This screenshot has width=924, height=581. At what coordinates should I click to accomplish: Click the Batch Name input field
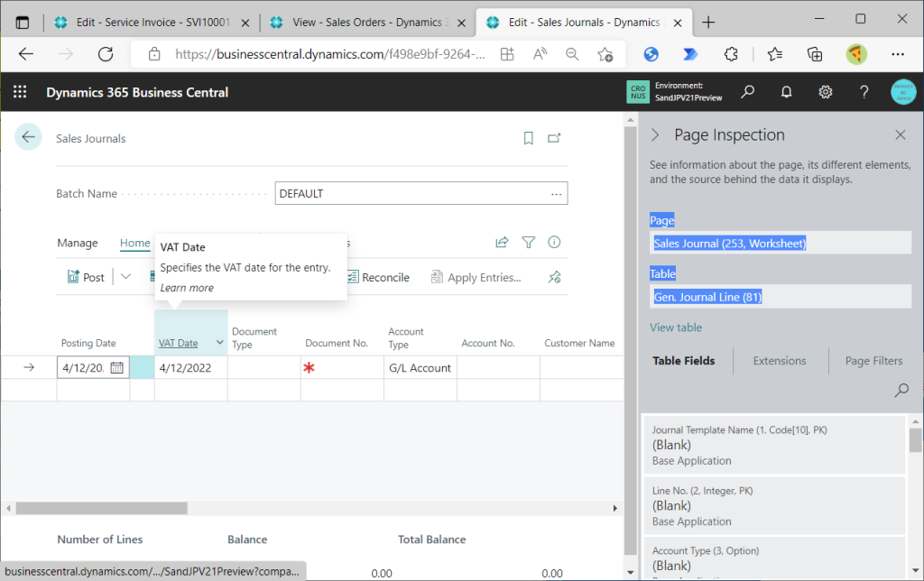[421, 193]
